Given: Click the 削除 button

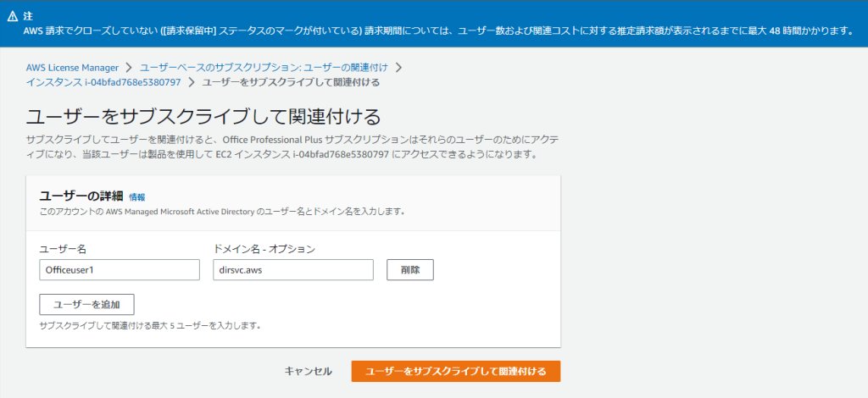Looking at the screenshot, I should (409, 270).
